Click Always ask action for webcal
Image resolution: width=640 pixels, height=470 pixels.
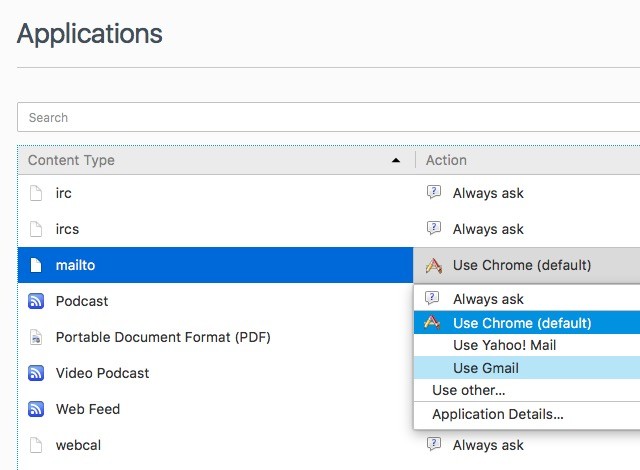(x=488, y=445)
